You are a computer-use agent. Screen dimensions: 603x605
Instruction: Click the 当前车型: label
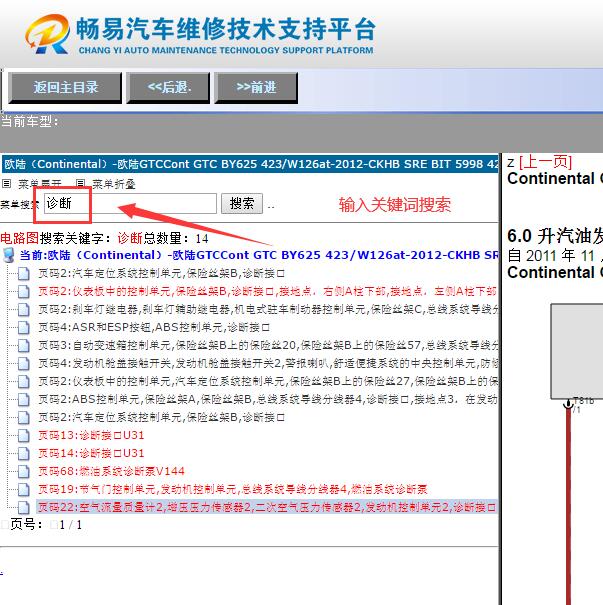[29, 122]
